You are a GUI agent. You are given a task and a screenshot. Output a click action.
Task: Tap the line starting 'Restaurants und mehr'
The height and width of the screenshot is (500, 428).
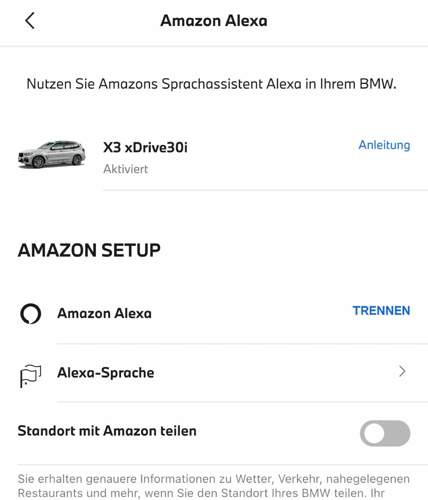point(201,493)
